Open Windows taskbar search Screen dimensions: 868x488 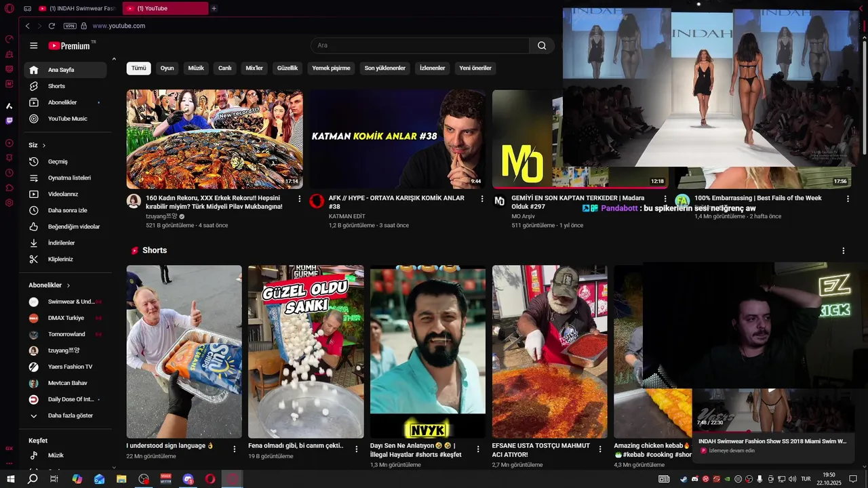[33, 479]
